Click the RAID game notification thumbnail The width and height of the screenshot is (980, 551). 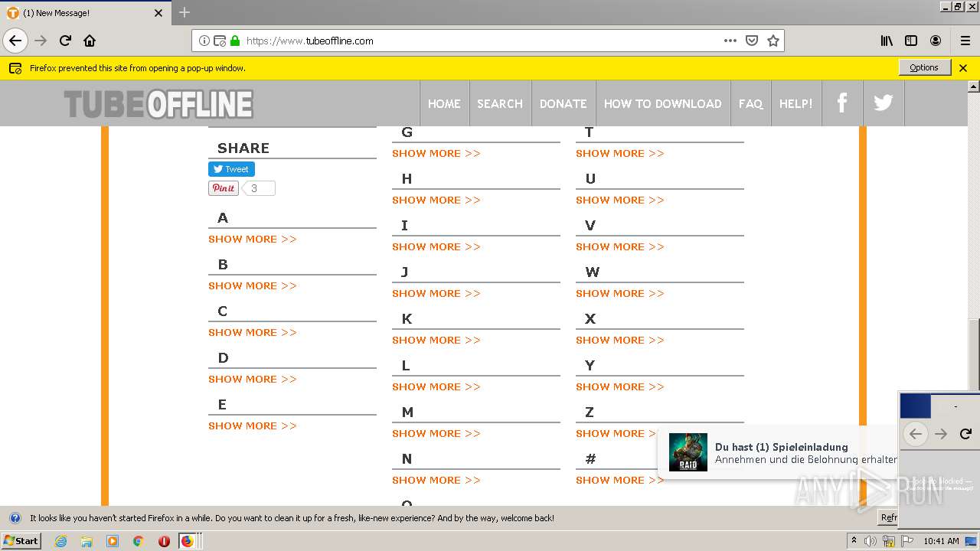coord(688,452)
